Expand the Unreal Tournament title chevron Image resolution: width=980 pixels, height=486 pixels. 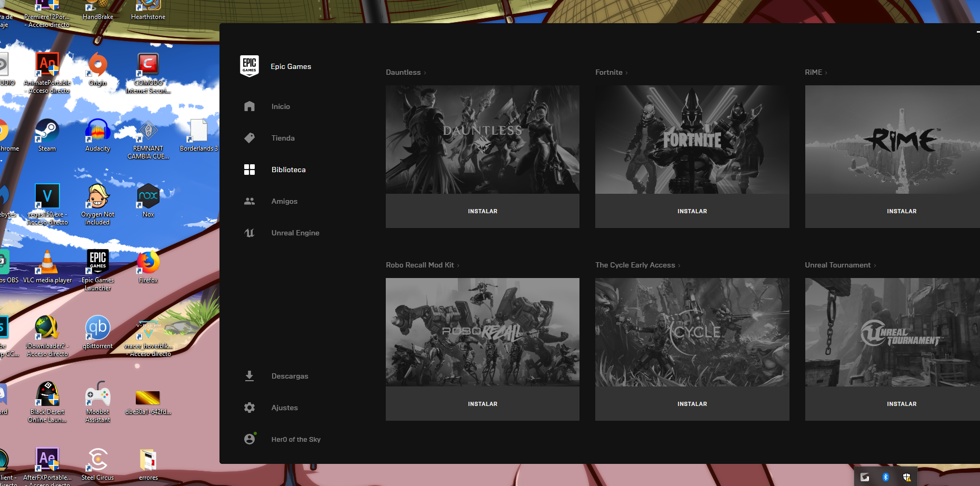point(875,265)
